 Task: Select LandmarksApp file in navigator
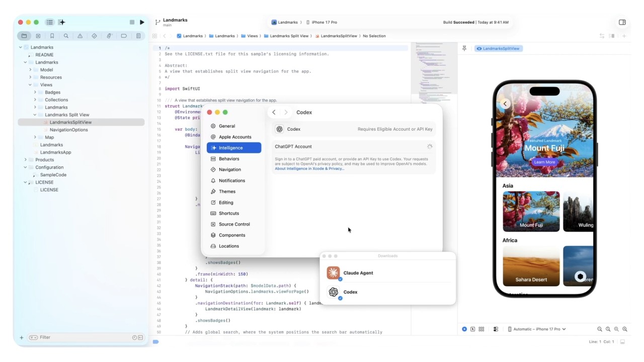pos(55,152)
